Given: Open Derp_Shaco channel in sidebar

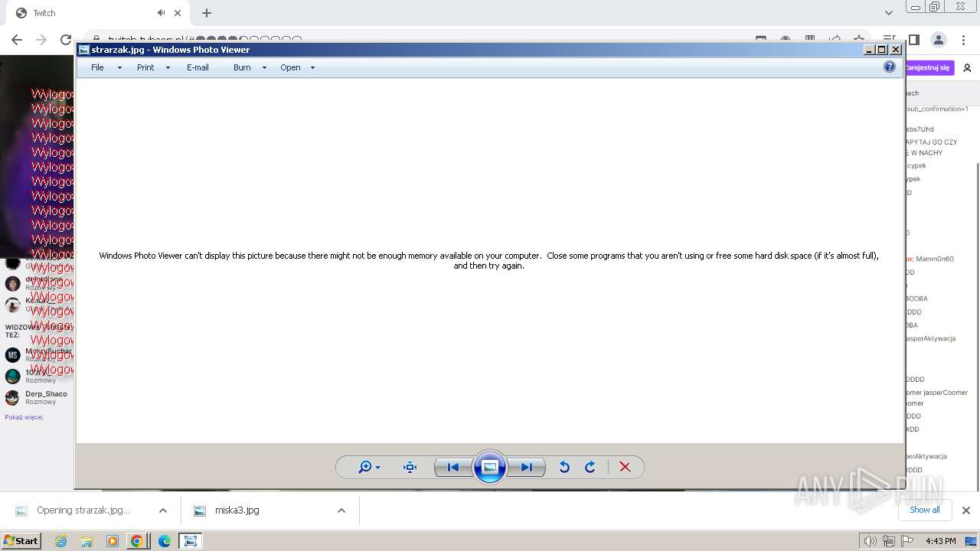Looking at the screenshot, I should pyautogui.click(x=38, y=397).
